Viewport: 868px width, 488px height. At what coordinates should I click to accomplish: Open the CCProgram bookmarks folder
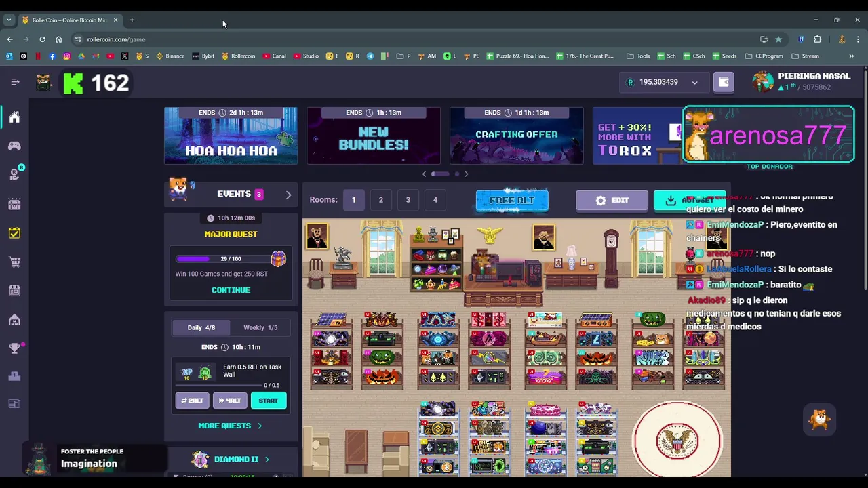(764, 56)
